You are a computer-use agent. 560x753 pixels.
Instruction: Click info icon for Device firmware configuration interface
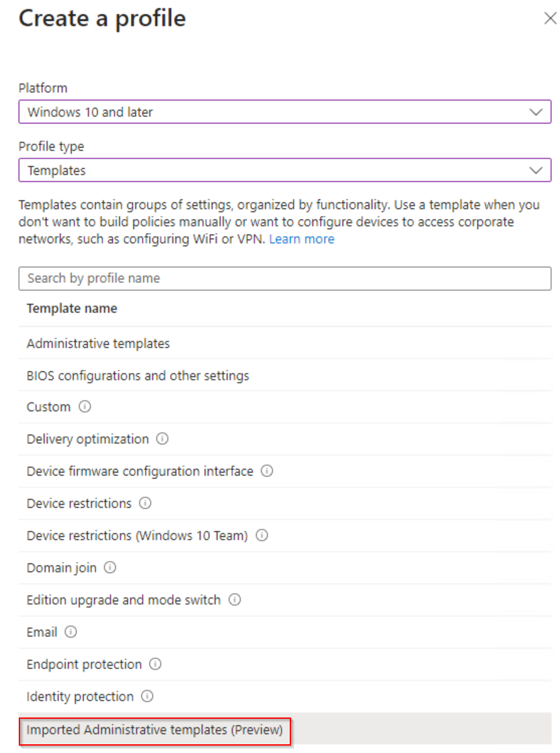pos(266,471)
